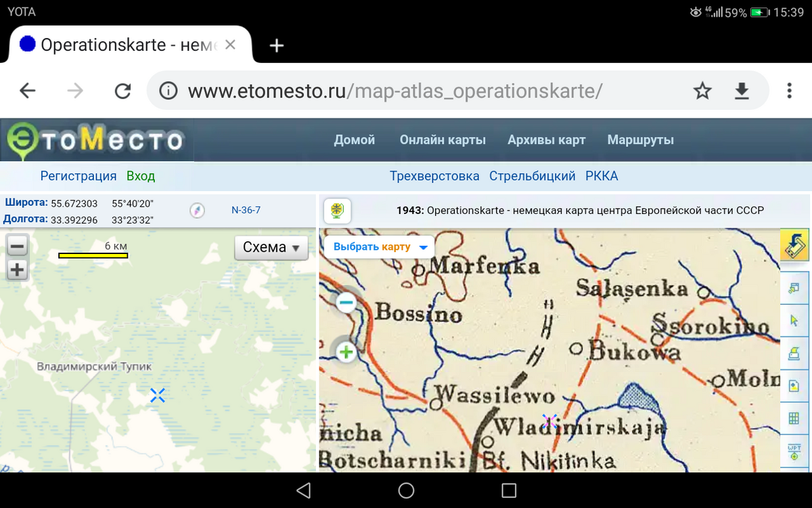Click Bukowa on the historical map

(635, 352)
